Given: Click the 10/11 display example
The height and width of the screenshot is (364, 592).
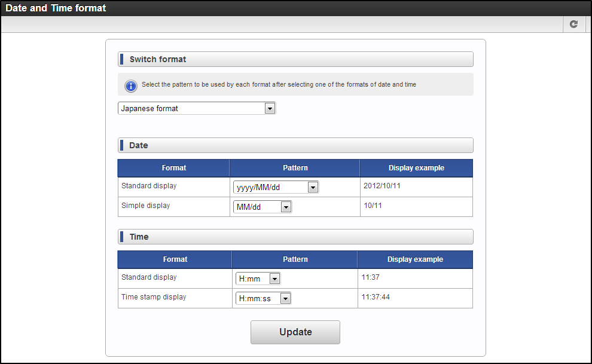Looking at the screenshot, I should 373,206.
